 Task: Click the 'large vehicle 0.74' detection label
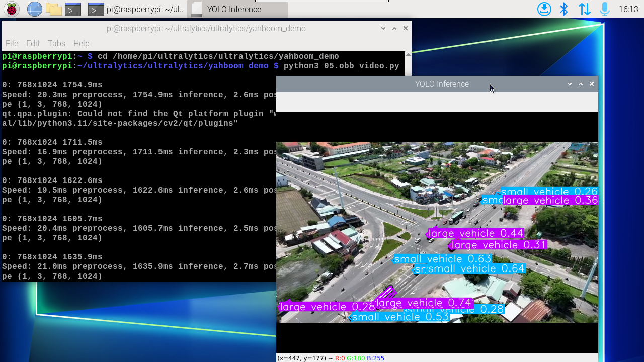click(424, 303)
